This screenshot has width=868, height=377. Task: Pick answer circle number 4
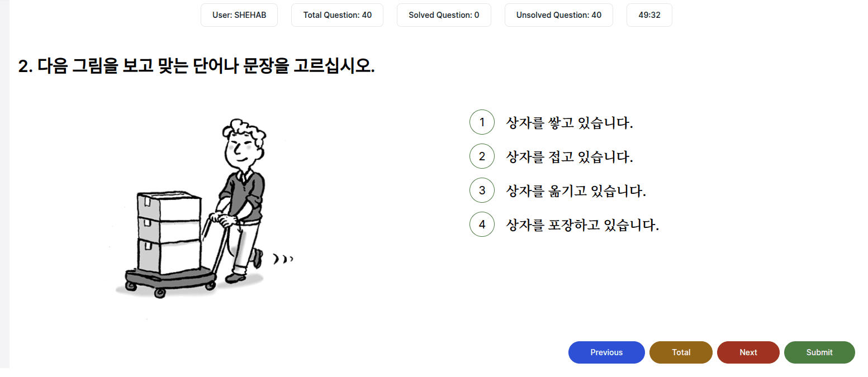tap(482, 225)
